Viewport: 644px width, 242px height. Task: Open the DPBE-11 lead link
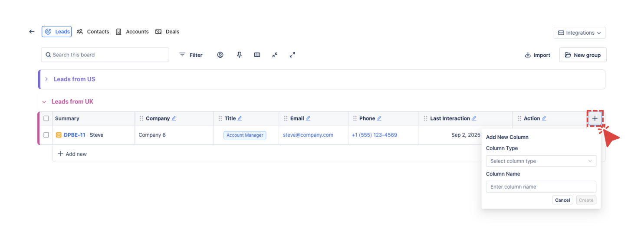tap(75, 135)
